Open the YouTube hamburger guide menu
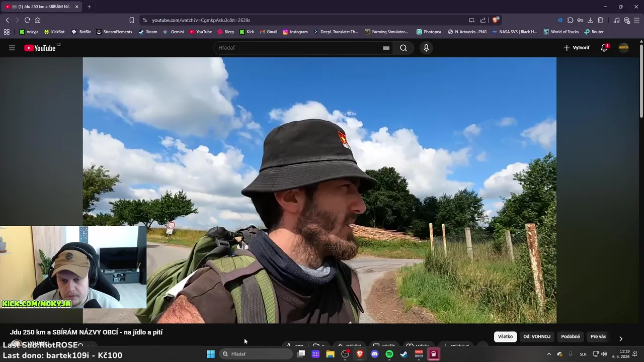The width and height of the screenshot is (644, 362). (12, 48)
